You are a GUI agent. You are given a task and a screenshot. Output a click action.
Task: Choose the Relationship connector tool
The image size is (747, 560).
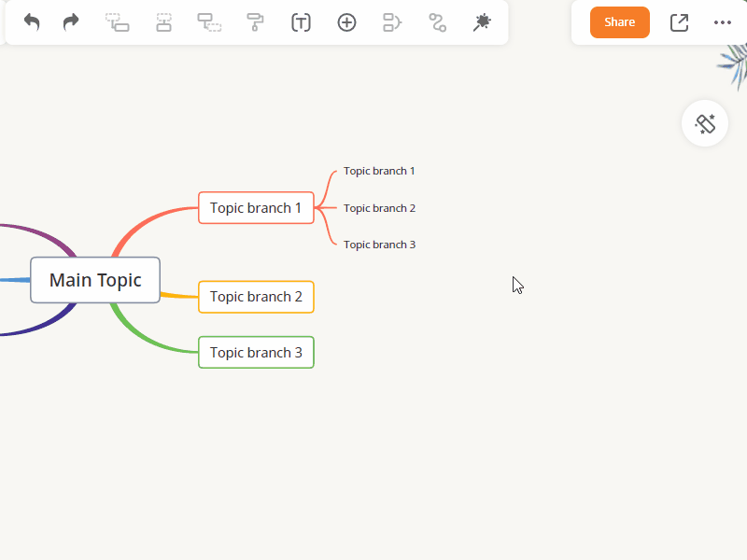tap(437, 22)
